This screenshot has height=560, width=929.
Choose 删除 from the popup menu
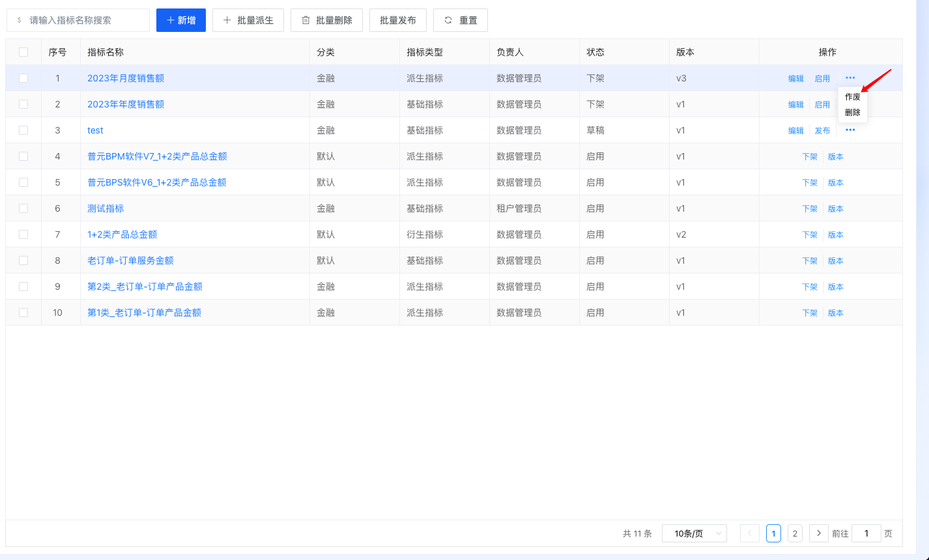pos(852,113)
